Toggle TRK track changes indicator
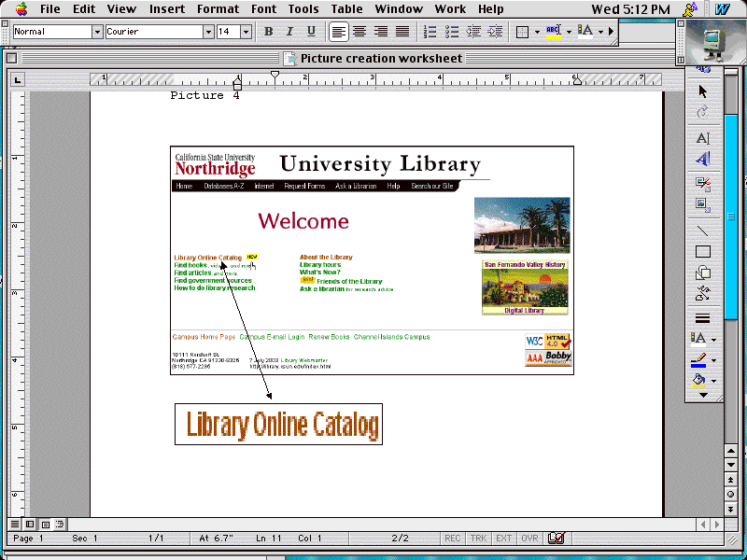The height and width of the screenshot is (560, 747). (x=478, y=539)
